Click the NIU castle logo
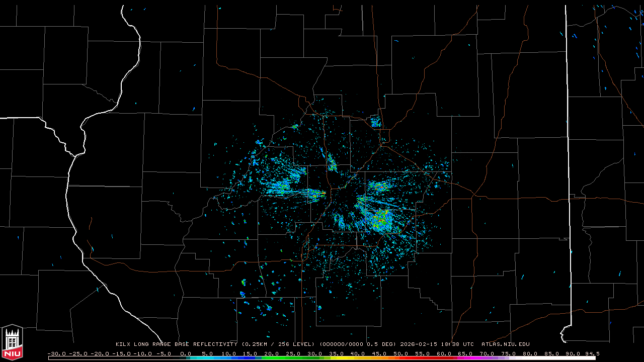Image resolution: width=644 pixels, height=362 pixels. click(12, 342)
